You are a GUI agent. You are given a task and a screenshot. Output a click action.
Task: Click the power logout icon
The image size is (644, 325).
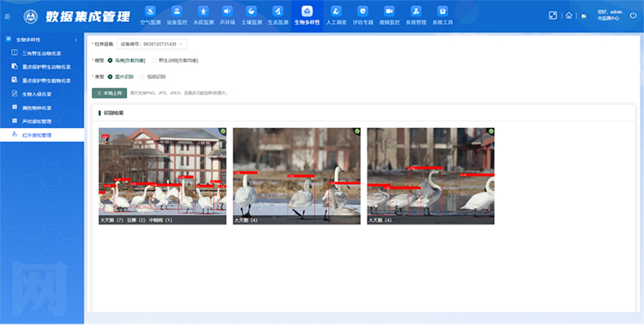[633, 15]
